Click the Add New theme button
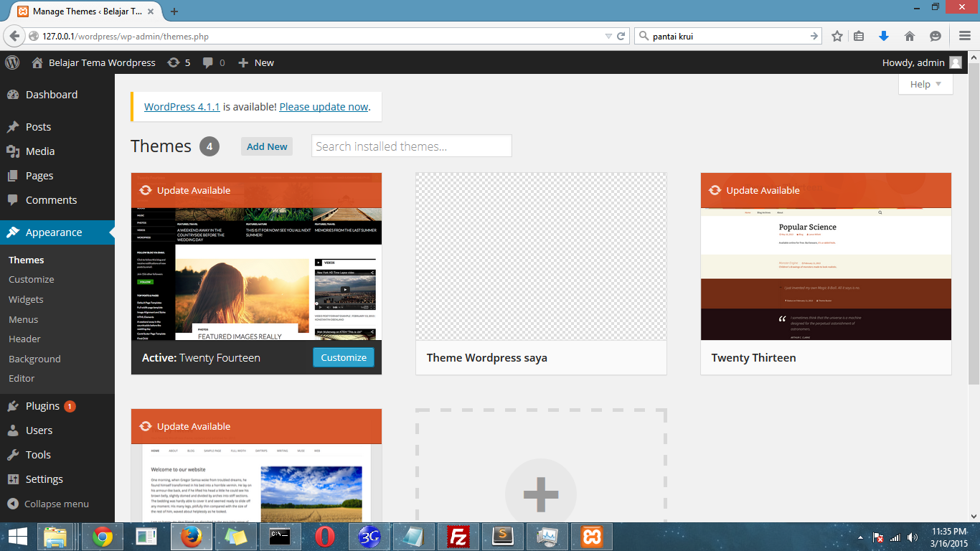The height and width of the screenshot is (551, 980). click(x=267, y=146)
